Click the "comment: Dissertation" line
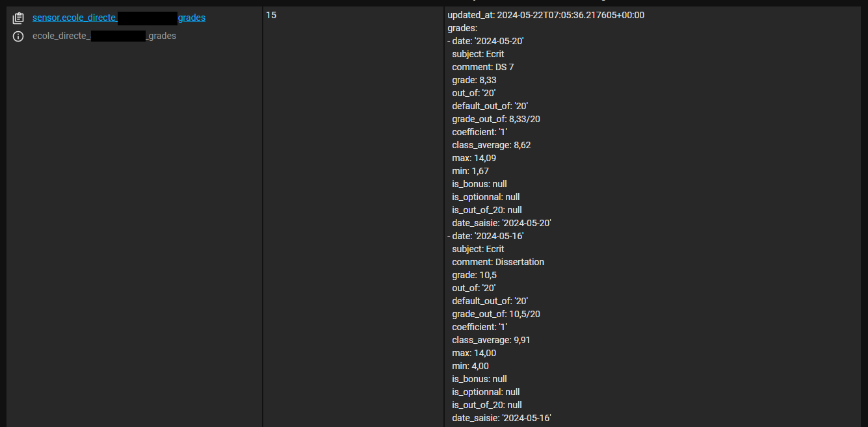This screenshot has width=868, height=427. 498,262
